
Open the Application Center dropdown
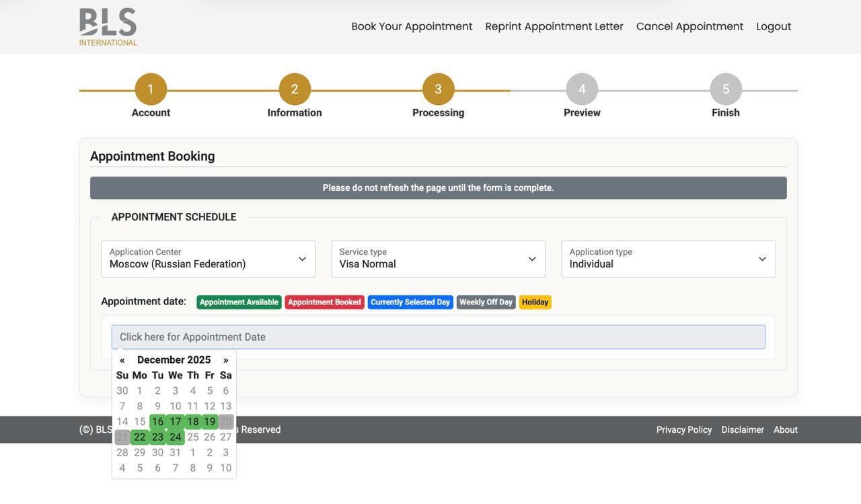tap(209, 259)
